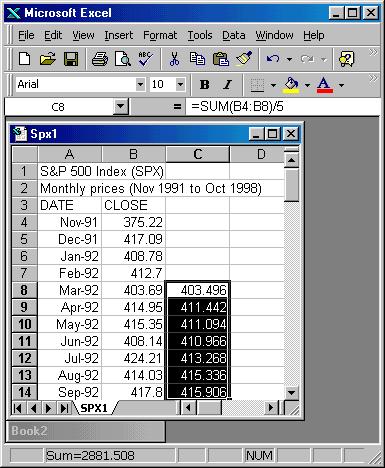The height and width of the screenshot is (468, 385).
Task: Click the Print icon
Action: tap(100, 59)
